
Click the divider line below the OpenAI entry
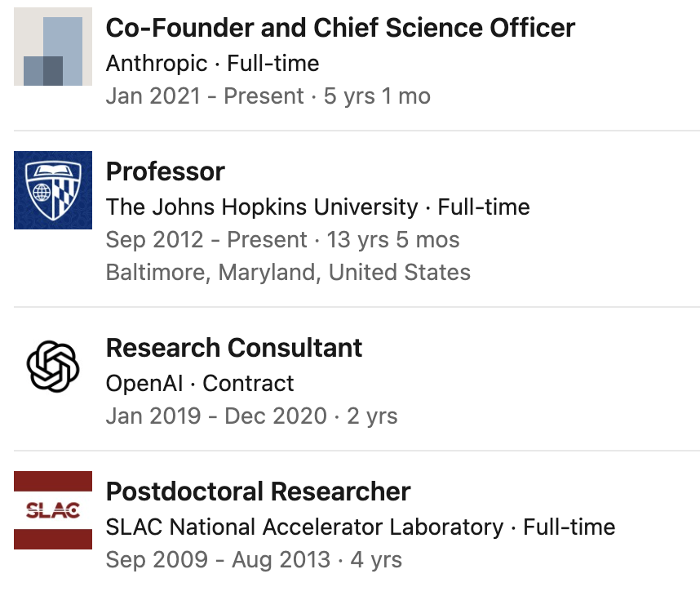(x=357, y=451)
